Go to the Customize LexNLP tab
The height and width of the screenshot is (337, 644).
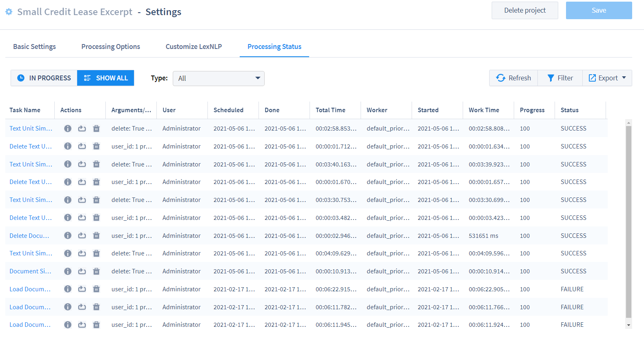194,47
